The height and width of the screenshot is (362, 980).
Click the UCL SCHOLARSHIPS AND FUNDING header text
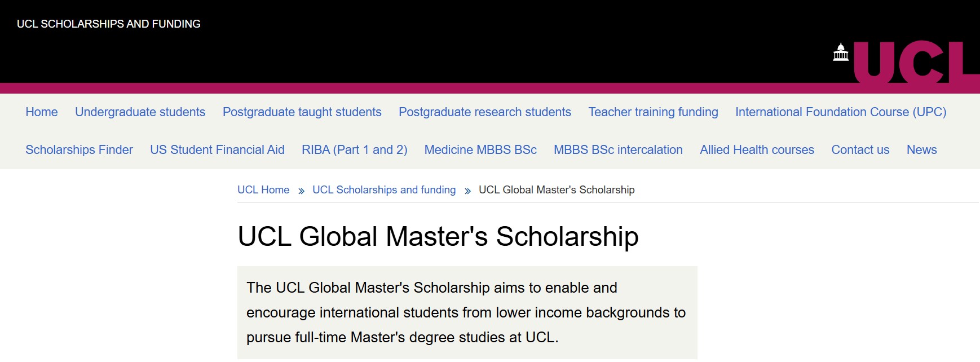[x=109, y=23]
